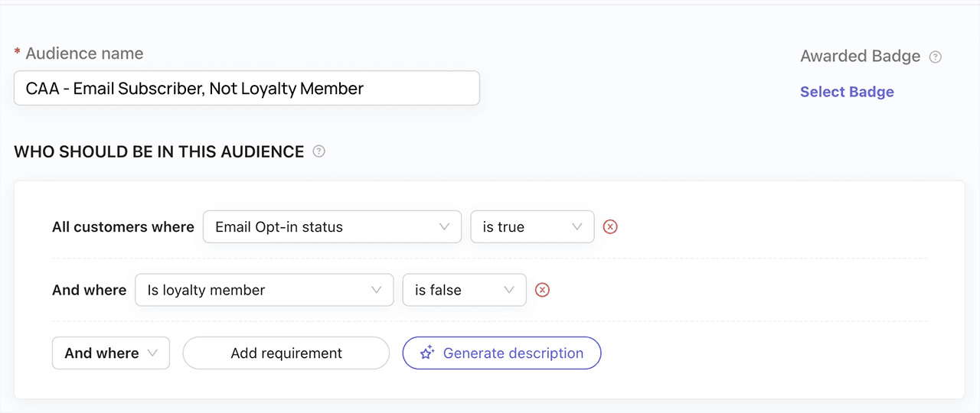
Task: Click chevron arrow in Is loyalty member field
Action: click(x=376, y=291)
